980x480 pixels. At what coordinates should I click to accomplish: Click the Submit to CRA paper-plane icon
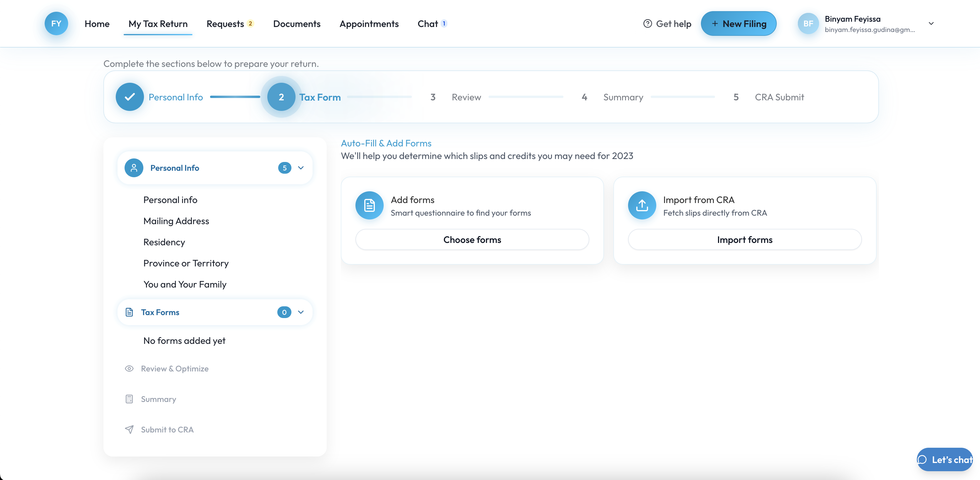click(129, 430)
